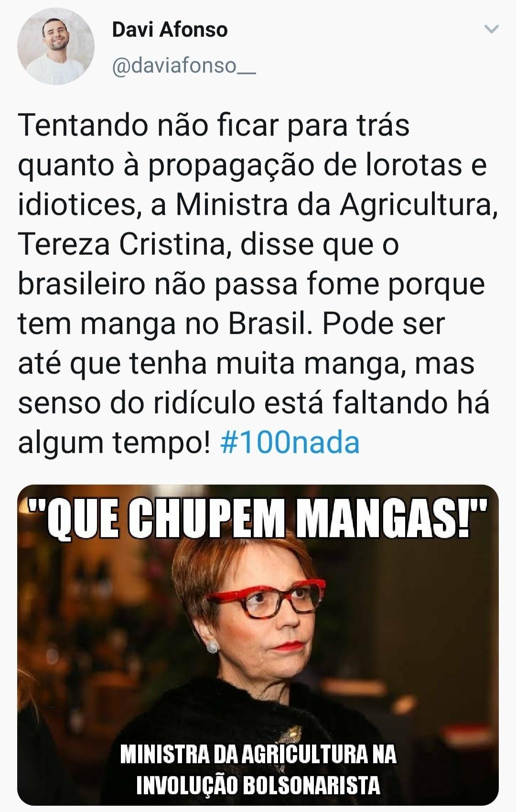516x812 pixels.
Task: Open the #100nada hashtag
Action: [290, 443]
